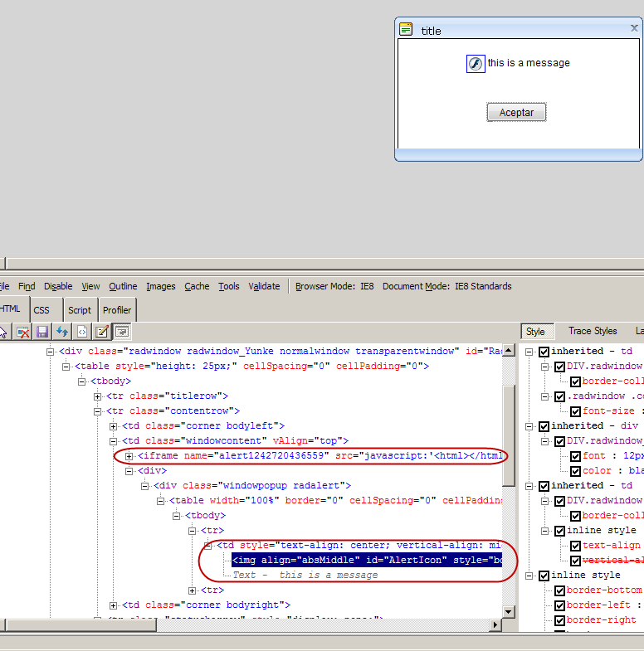Collapse the div class windowpopup radalert node
Screen dimensions: 644x651
click(144, 487)
